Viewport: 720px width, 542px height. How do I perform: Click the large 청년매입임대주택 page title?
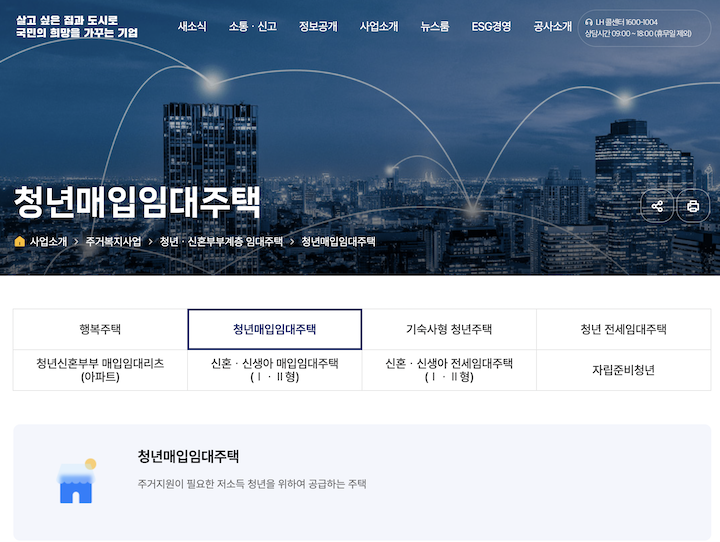click(137, 202)
